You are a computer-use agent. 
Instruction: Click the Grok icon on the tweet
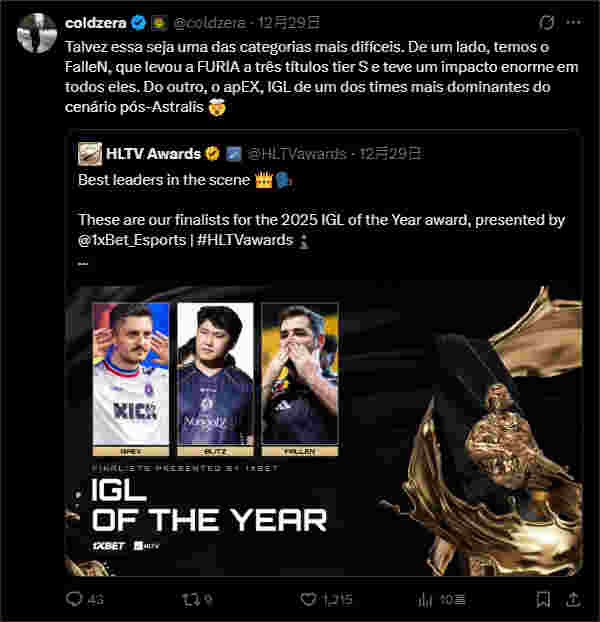pyautogui.click(x=546, y=23)
